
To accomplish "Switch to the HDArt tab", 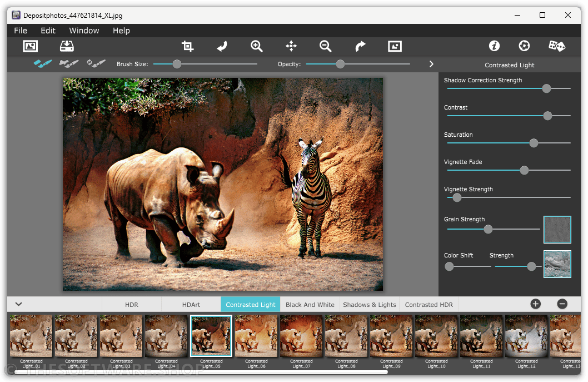I will (x=191, y=304).
